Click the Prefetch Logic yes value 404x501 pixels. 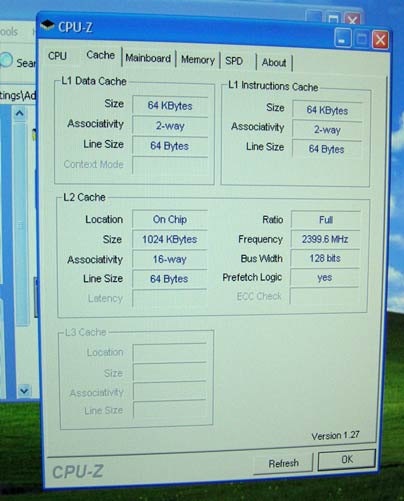[x=325, y=277]
